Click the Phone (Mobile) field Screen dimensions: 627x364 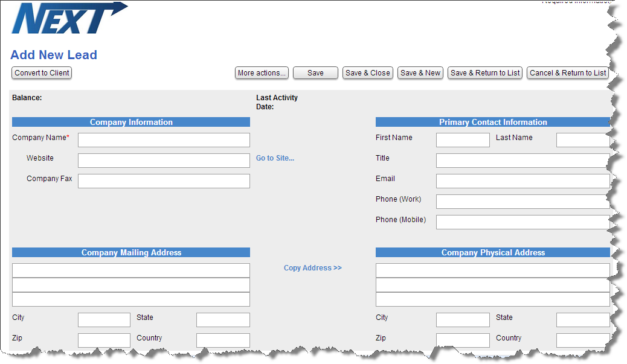[x=522, y=222]
